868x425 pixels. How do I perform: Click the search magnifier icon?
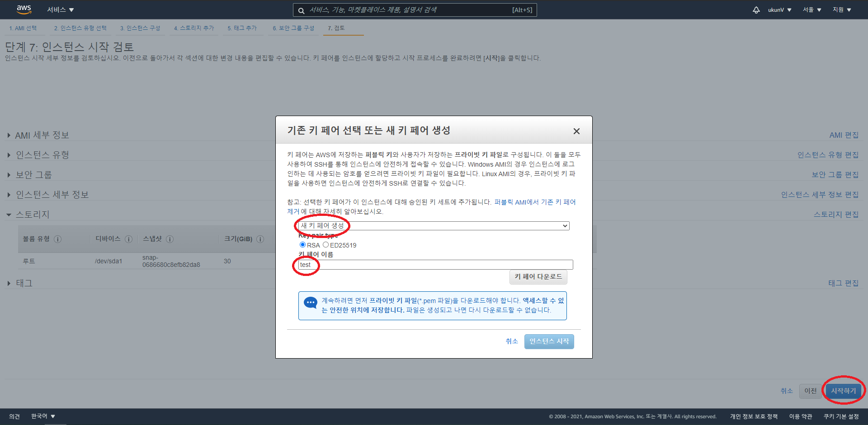point(301,10)
